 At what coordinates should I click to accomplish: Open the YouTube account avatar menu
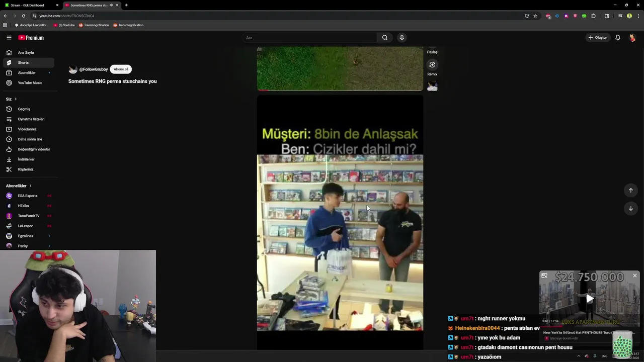[632, 38]
